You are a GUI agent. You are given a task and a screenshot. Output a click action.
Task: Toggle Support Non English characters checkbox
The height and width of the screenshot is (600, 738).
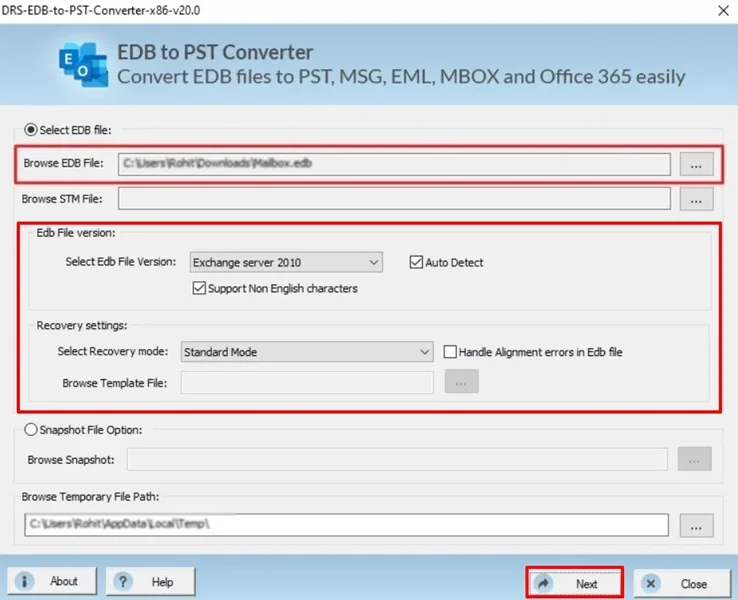point(199,288)
